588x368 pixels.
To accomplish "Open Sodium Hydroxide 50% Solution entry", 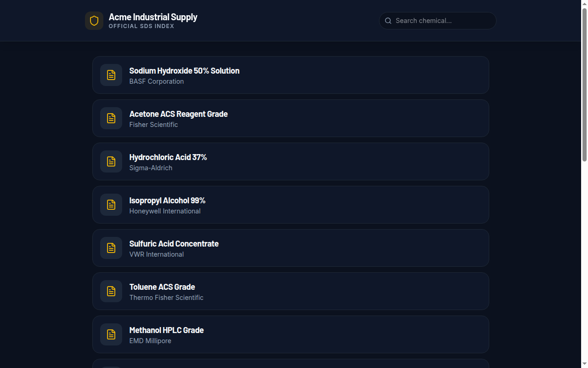I will coord(184,71).
